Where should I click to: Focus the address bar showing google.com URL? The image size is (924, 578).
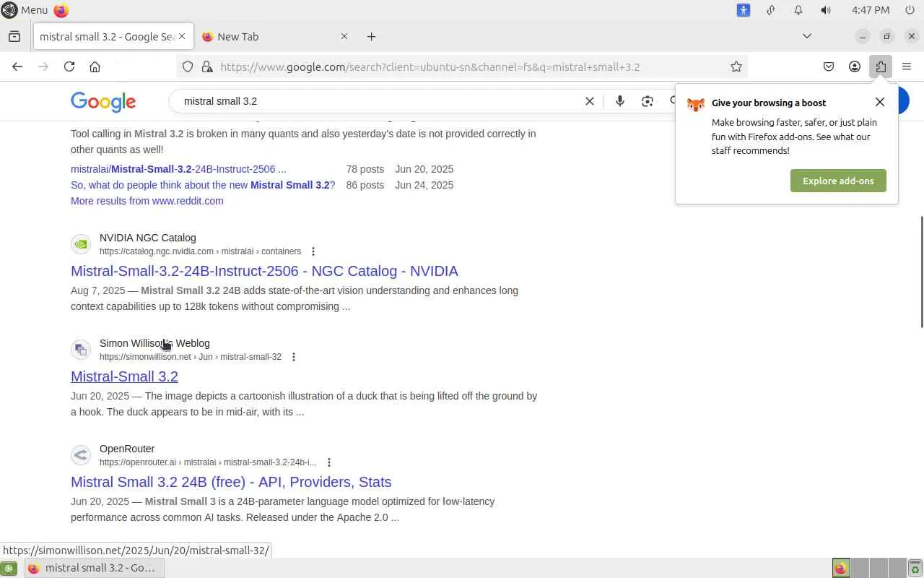click(462, 66)
